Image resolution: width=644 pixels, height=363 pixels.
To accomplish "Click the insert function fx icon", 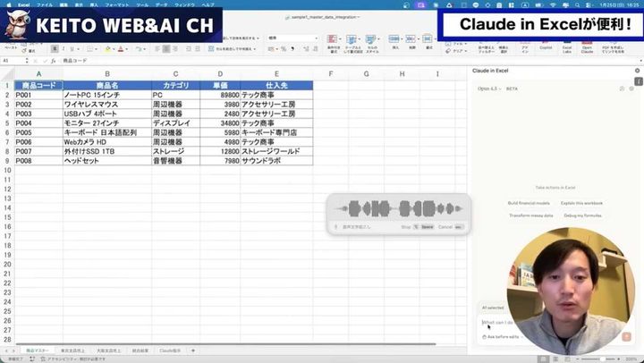I will click(x=53, y=61).
